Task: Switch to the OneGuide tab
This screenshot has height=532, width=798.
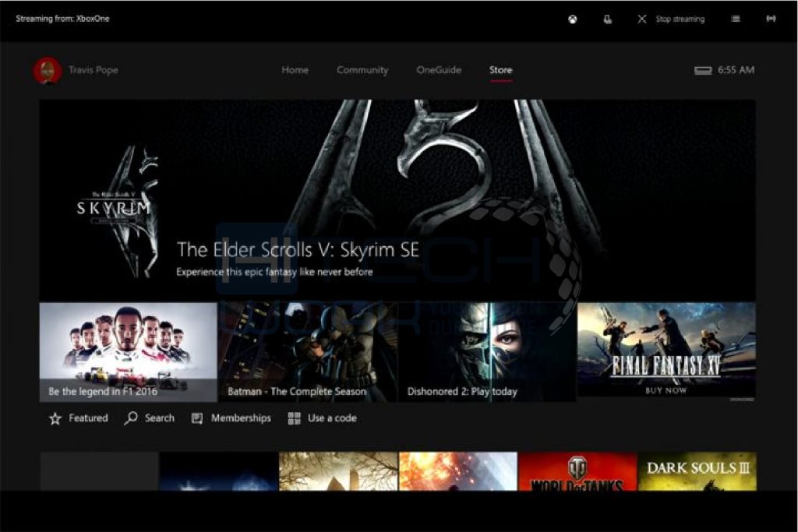Action: pos(439,70)
